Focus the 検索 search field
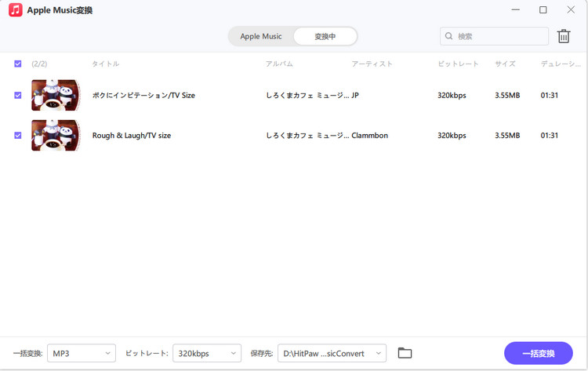 click(494, 36)
